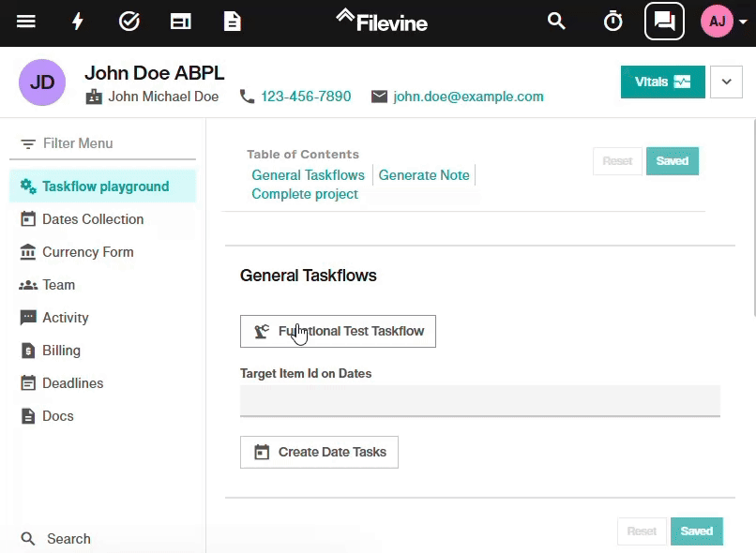The width and height of the screenshot is (756, 553).
Task: Click the document icon in top bar
Action: tap(233, 22)
